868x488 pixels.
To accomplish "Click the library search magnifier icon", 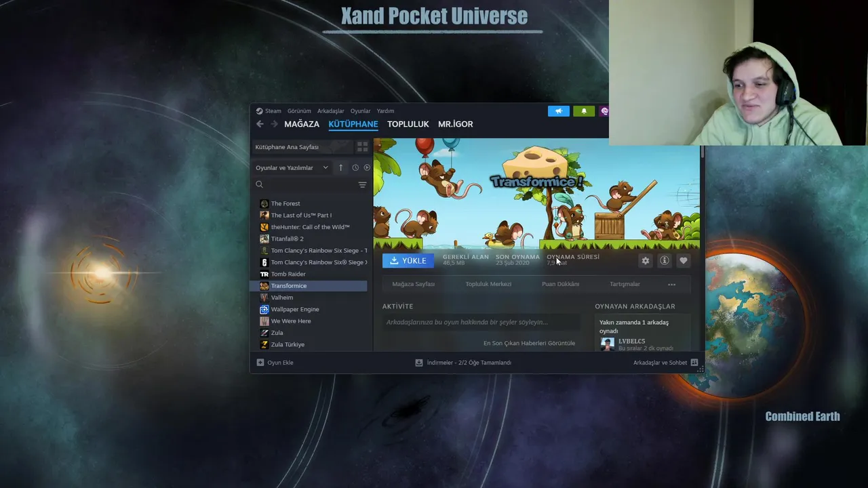I will 259,184.
